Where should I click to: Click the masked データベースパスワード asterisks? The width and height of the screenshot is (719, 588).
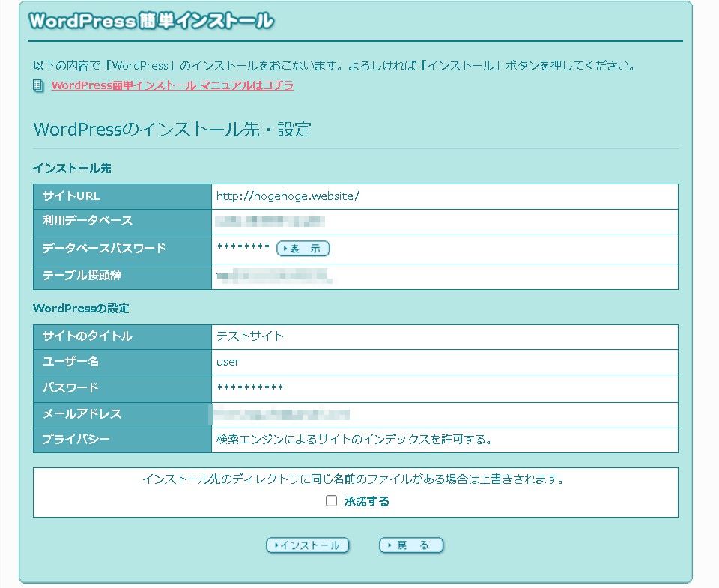pos(243,248)
